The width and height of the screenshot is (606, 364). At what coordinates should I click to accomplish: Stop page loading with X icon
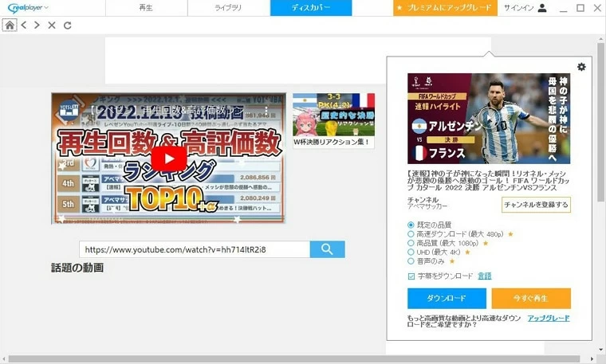pyautogui.click(x=52, y=25)
